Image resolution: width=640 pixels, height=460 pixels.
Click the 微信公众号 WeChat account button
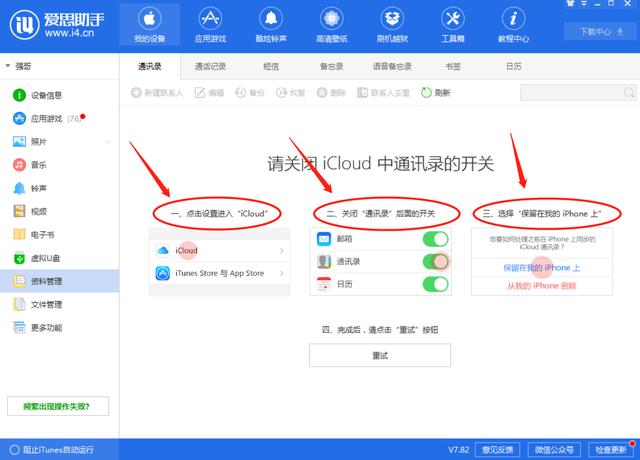tap(554, 450)
